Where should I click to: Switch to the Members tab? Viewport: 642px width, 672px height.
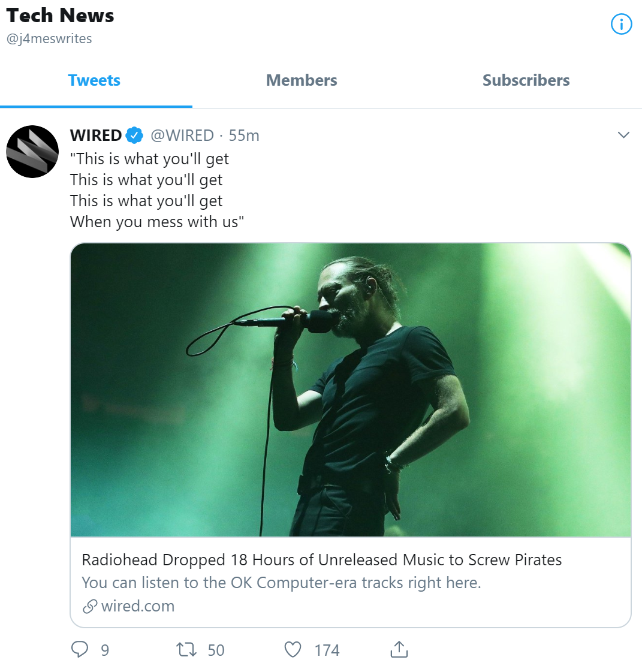point(302,80)
